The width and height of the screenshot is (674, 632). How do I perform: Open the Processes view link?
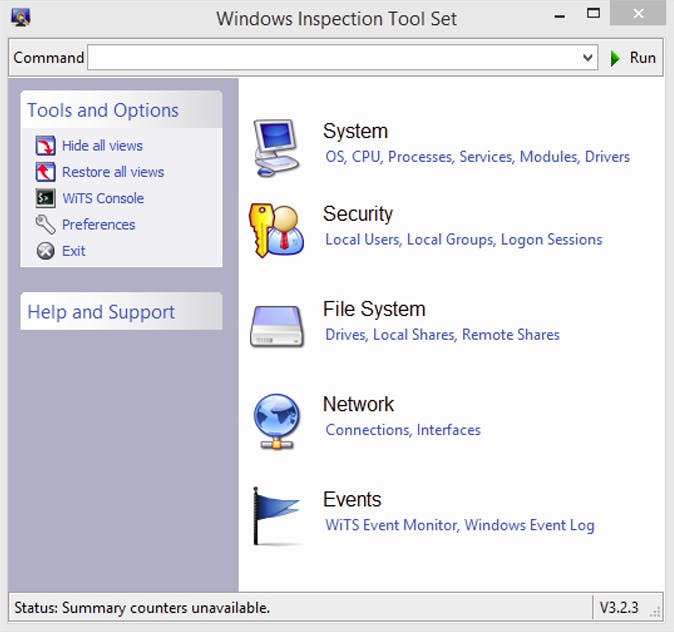tap(420, 157)
